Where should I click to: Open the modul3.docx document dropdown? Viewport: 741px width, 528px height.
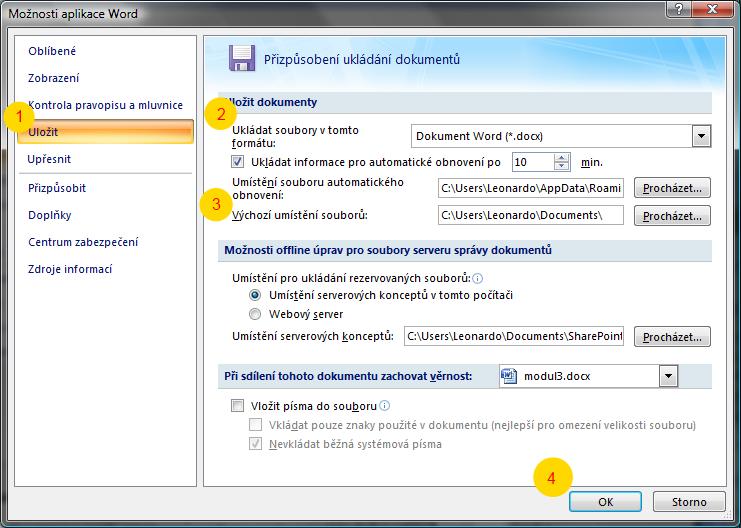(x=668, y=376)
